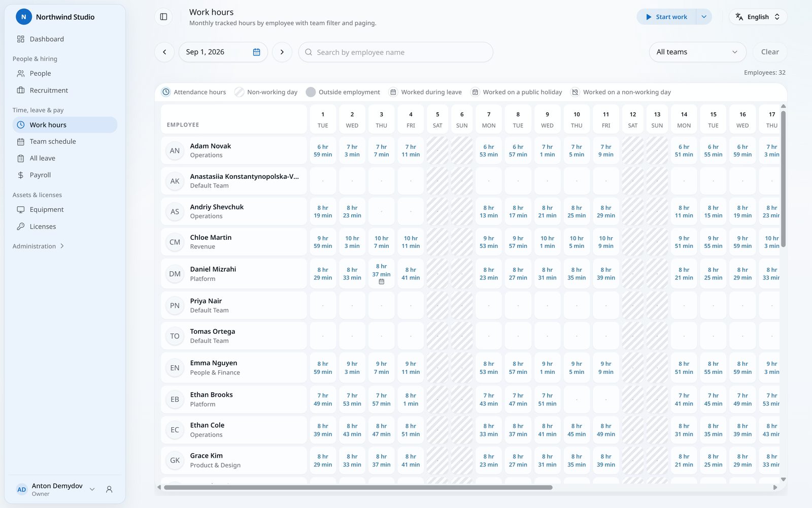
Task: Click the Non-working day legend swatch
Action: pyautogui.click(x=239, y=92)
